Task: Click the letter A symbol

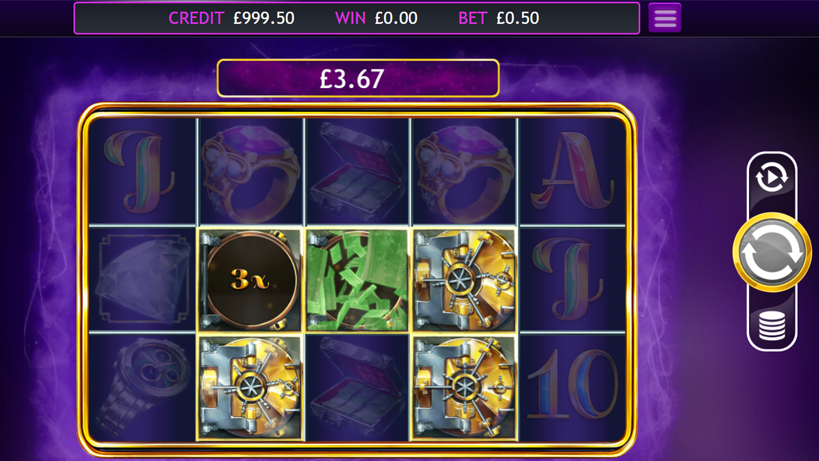Action: [x=572, y=172]
